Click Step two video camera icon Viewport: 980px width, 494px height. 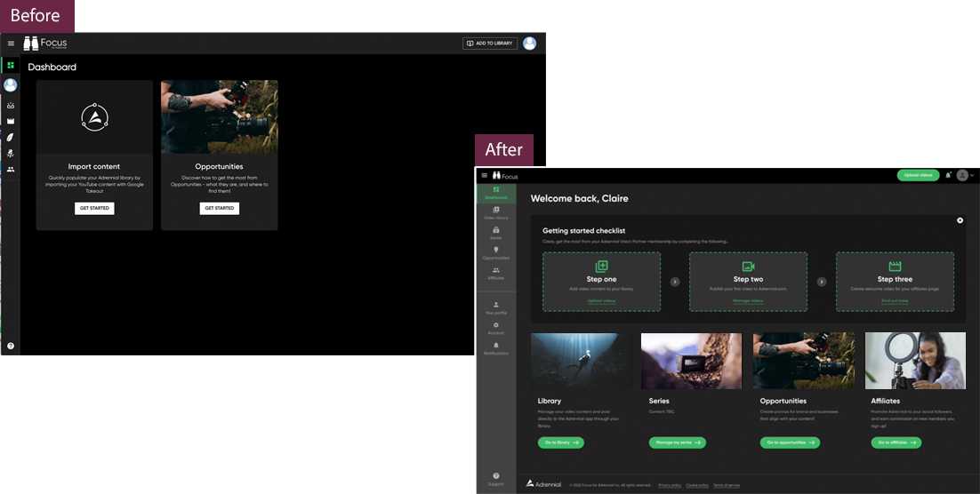[x=748, y=267]
